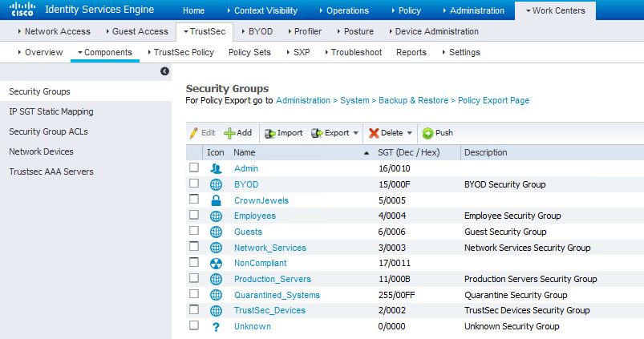Screen dimensions: 644x339
Task: Check the Unknown row checkbox
Action: (194, 325)
